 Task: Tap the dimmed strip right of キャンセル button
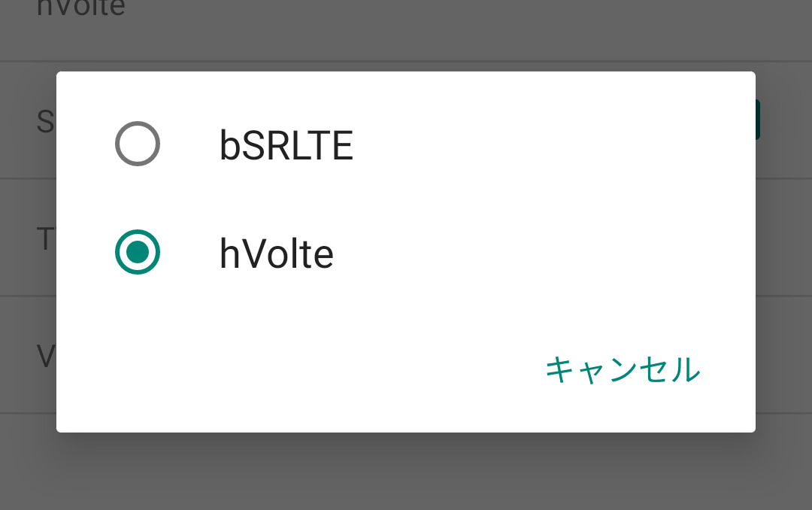(783, 370)
